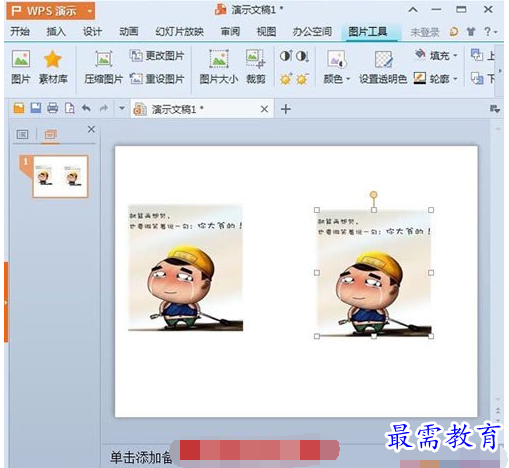Click the WPS orange circular arrow icon
Viewport: 509px width, 468px height.
click(x=454, y=32)
